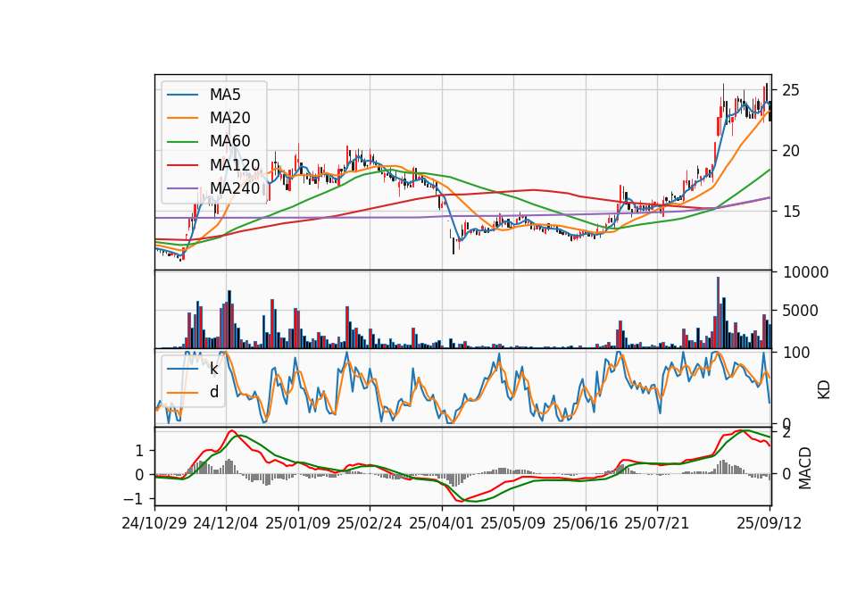Click the price axis value 25
Image resolution: width=857 pixels, height=616 pixels.
click(x=791, y=90)
